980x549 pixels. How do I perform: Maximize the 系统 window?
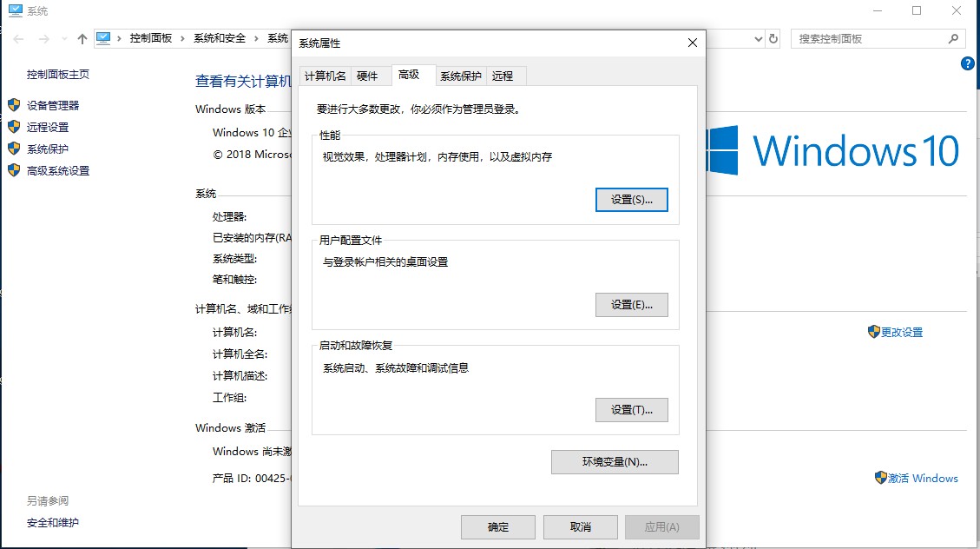click(x=917, y=10)
